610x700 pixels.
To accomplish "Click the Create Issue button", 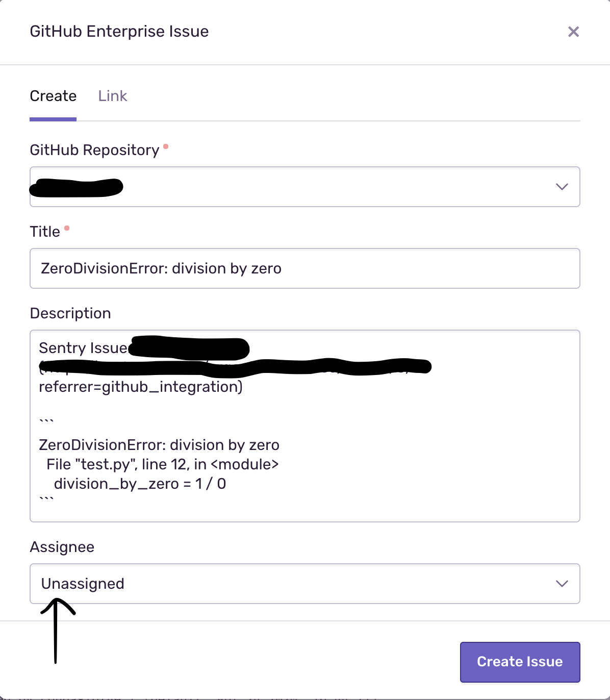I will point(519,662).
